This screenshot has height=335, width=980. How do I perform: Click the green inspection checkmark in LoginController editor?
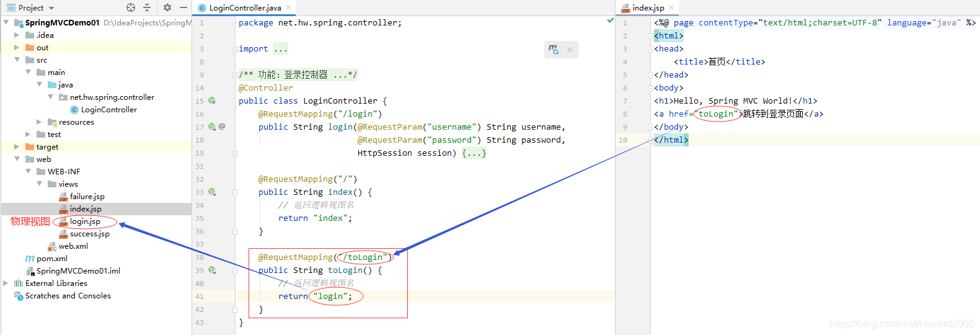pos(610,20)
